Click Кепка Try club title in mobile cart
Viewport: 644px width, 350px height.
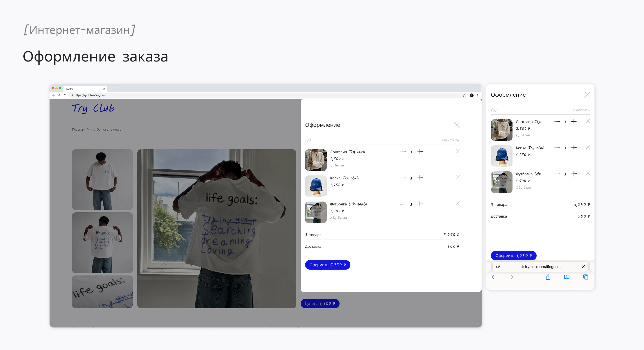point(530,148)
